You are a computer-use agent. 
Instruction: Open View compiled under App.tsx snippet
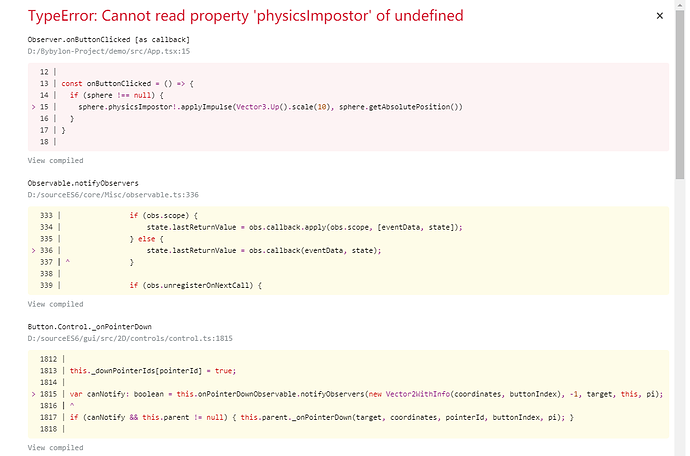[55, 160]
